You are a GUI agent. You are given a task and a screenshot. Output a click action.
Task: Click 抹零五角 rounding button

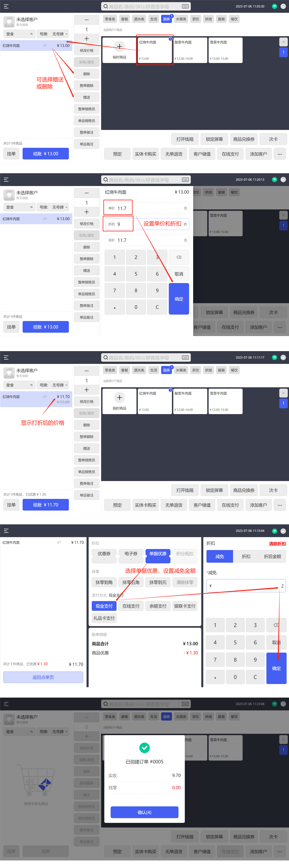[x=131, y=582]
